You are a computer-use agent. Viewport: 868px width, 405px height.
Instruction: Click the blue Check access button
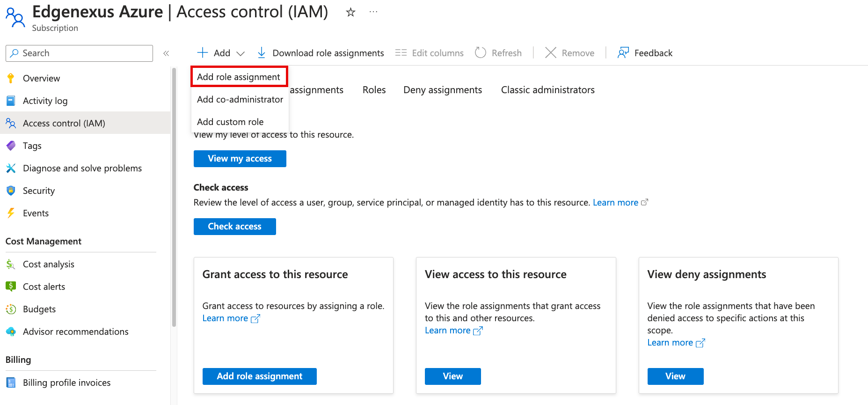tap(235, 227)
